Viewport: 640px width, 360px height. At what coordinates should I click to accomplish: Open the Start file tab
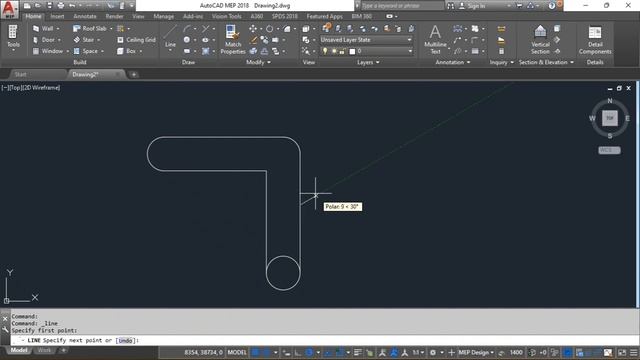click(x=20, y=74)
